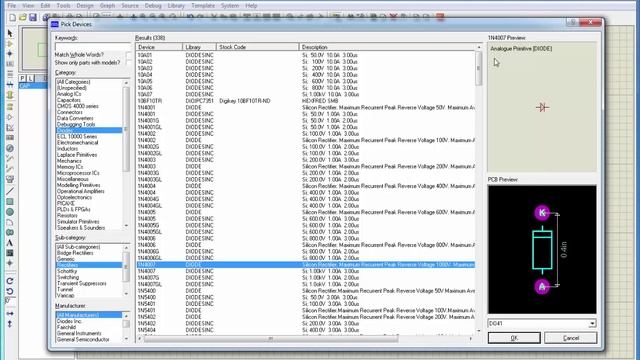Image resolution: width=640 pixels, height=360 pixels.
Task: Sort results by Library column header
Action: pyautogui.click(x=200, y=47)
